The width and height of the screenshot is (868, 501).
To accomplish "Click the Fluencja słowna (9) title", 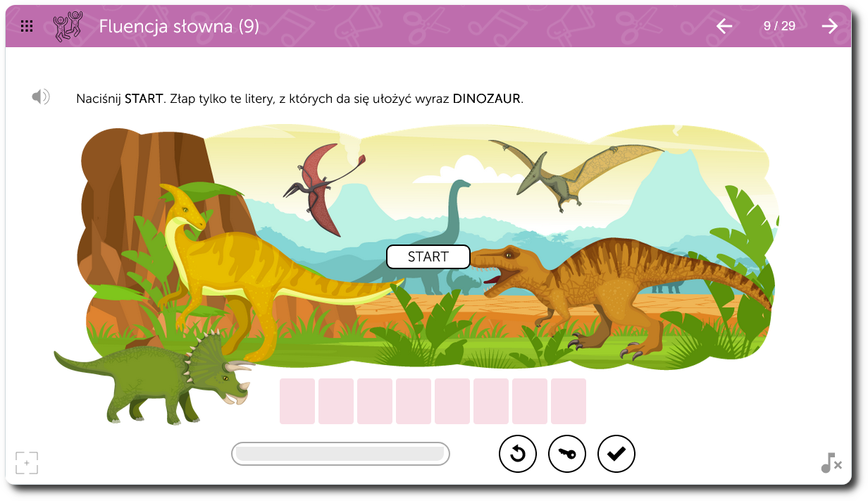I will coord(179,27).
